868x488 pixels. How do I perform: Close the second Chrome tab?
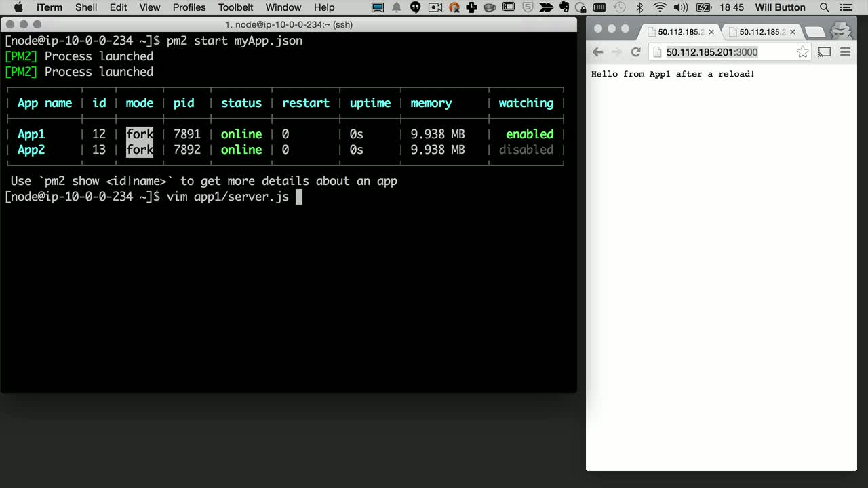tap(792, 32)
